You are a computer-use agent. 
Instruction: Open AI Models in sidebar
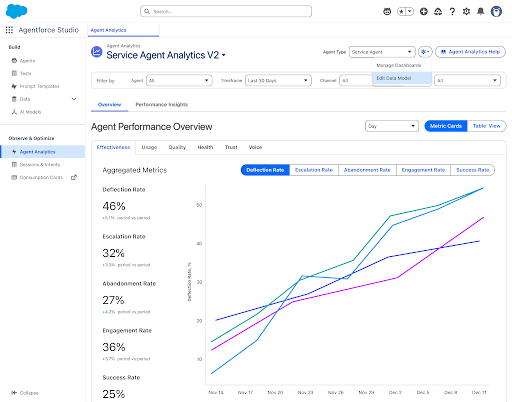click(43, 112)
